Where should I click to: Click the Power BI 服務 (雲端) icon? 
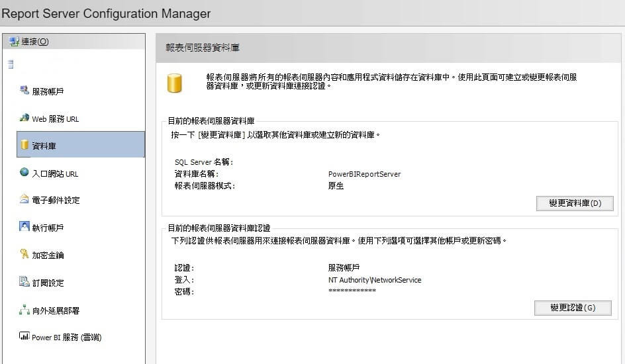point(24,337)
